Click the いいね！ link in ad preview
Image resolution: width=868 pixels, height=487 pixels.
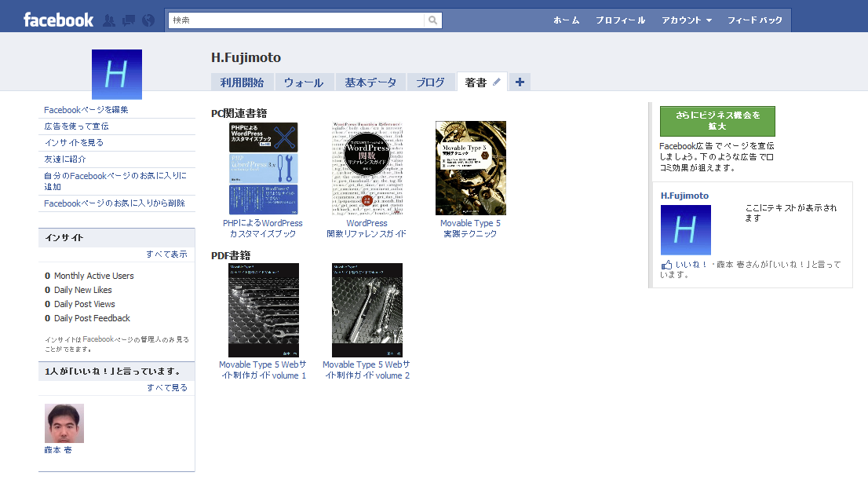click(691, 265)
